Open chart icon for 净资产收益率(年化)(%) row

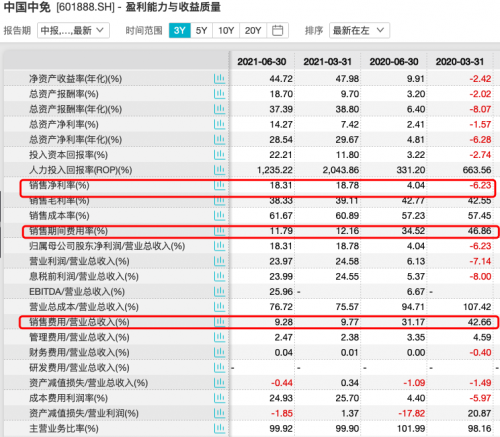pyautogui.click(x=219, y=79)
